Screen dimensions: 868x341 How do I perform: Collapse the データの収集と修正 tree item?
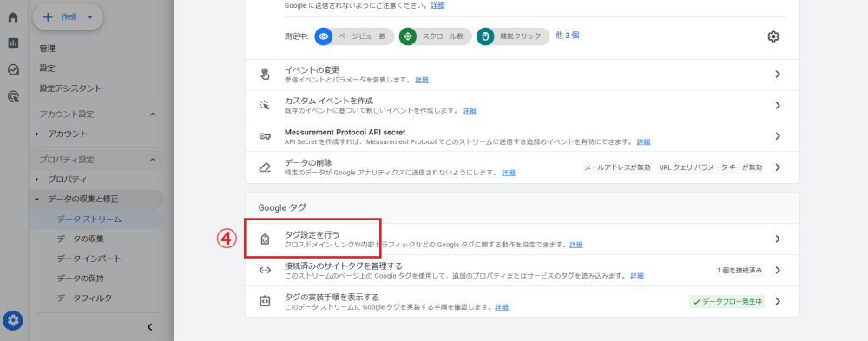coord(37,200)
